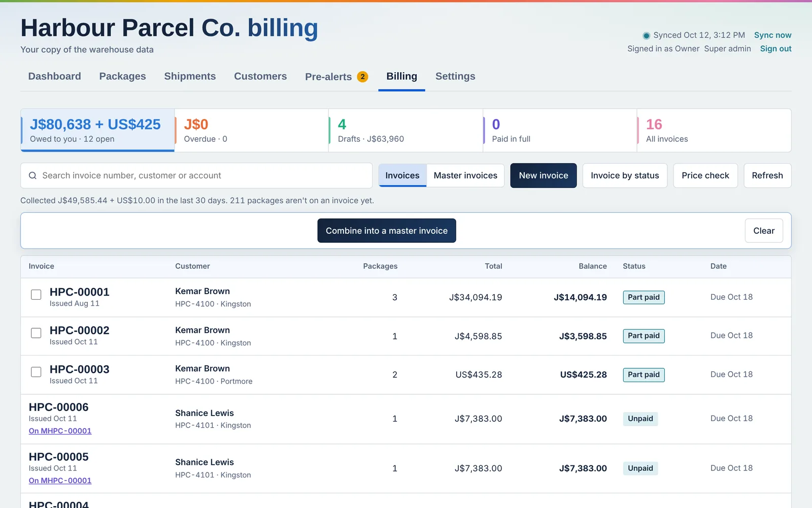Screen dimensions: 812x508
Task: Select the Overdue J$0 summary card
Action: click(x=252, y=130)
